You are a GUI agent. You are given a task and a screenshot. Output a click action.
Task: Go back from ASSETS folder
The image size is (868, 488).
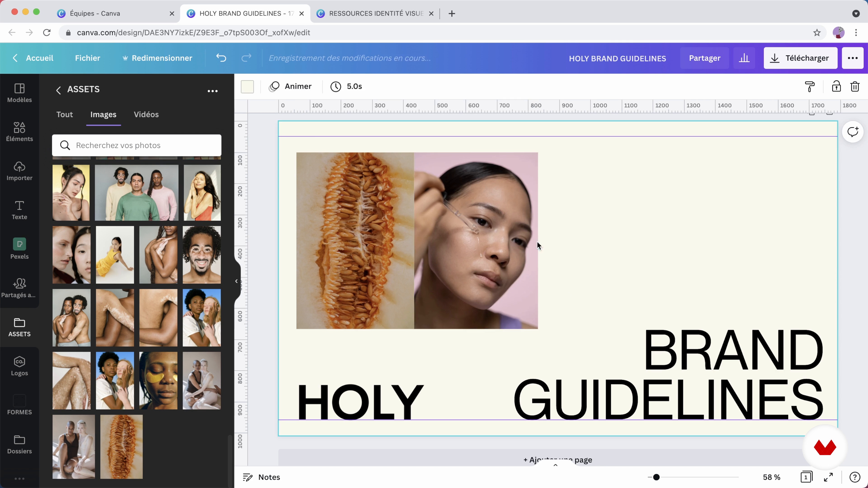pos(58,90)
